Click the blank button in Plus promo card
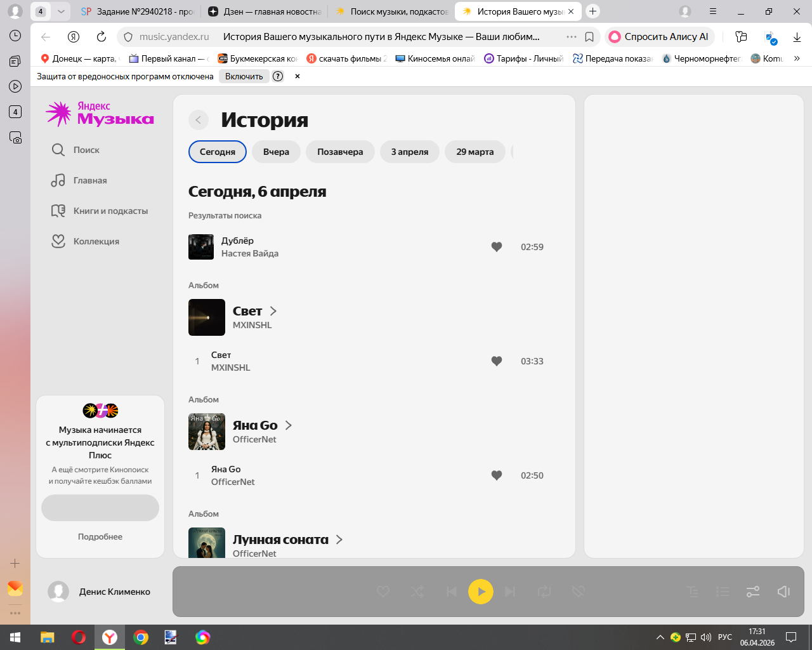The height and width of the screenshot is (650, 812). [x=100, y=508]
